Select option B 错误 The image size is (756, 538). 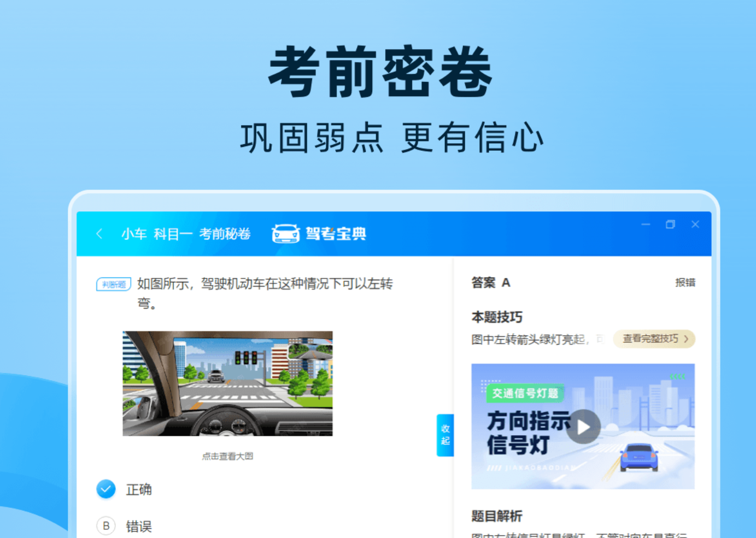pyautogui.click(x=124, y=526)
